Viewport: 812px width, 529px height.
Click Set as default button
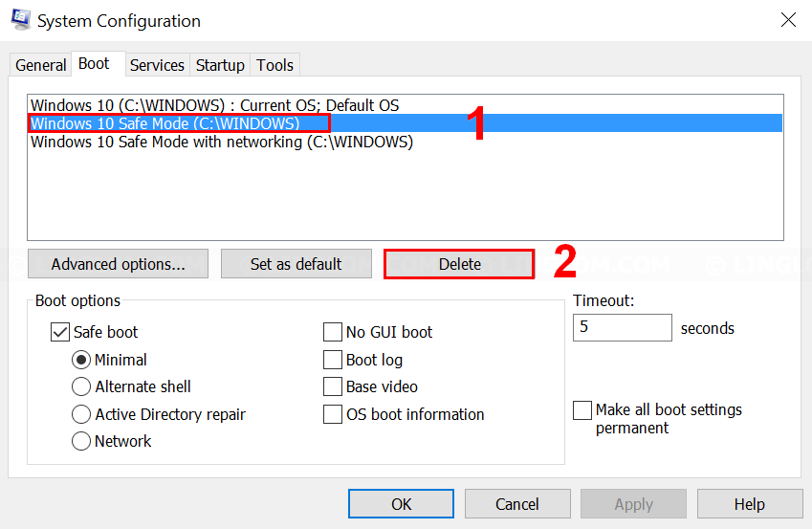coord(296,264)
